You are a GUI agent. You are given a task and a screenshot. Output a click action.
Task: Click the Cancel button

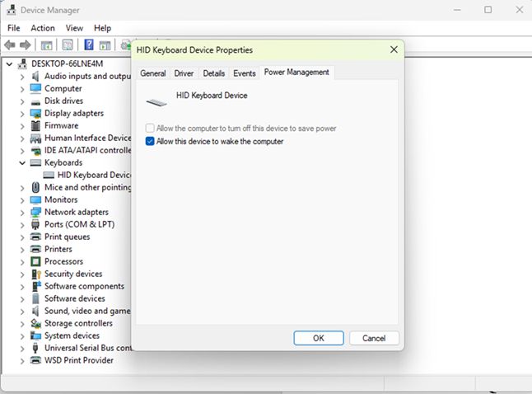pos(374,338)
